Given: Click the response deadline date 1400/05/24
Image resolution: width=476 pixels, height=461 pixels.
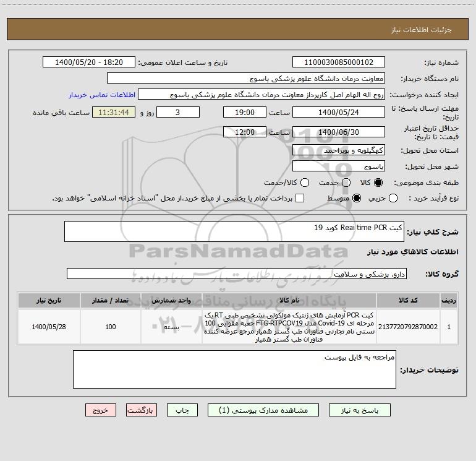Looking at the screenshot, I should click(x=339, y=112).
